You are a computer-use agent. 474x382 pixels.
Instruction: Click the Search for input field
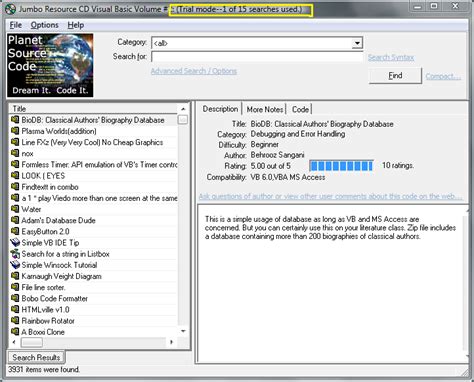[257, 57]
